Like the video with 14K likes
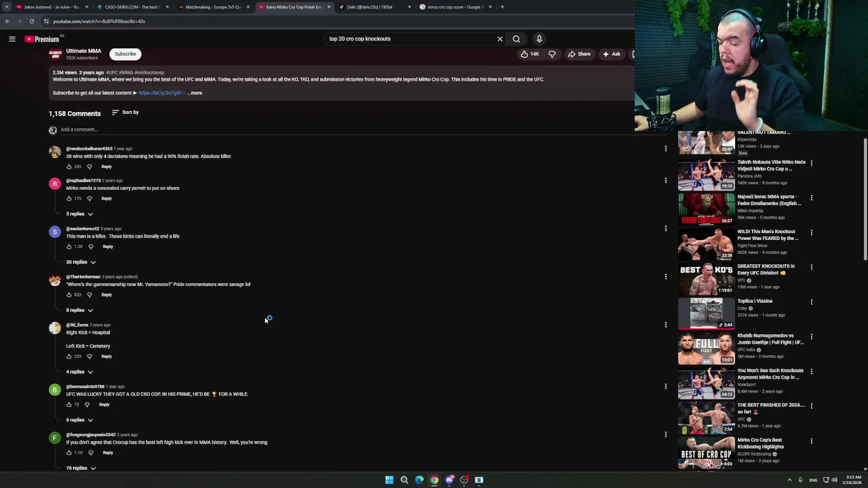The image size is (868, 488). pos(530,54)
